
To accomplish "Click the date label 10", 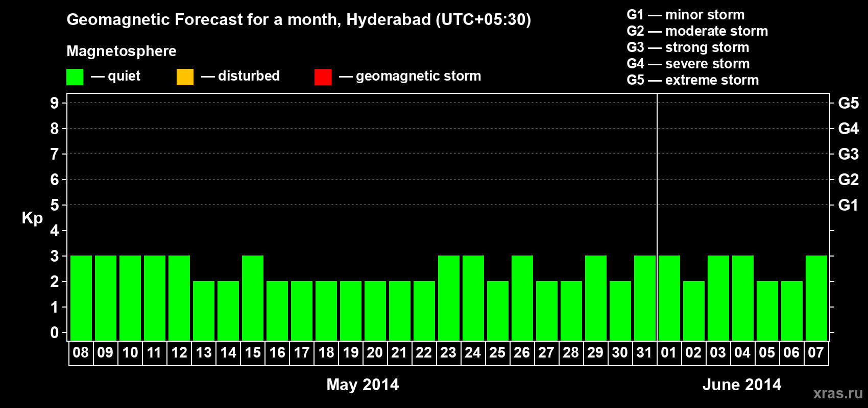I will point(130,352).
